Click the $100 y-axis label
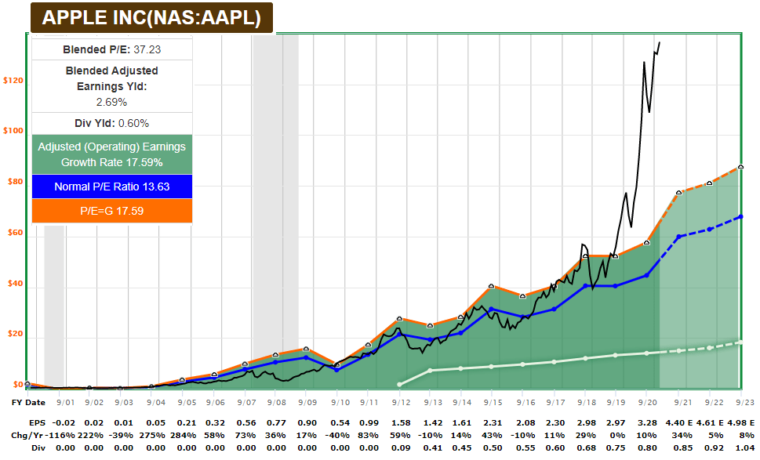Screen dimensions: 760x460 click(x=13, y=131)
